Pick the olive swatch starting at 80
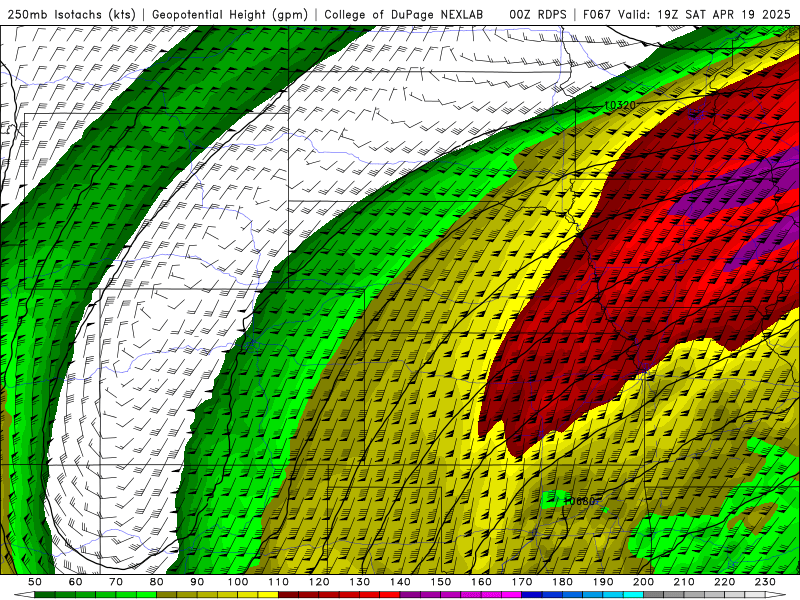The image size is (800, 600). 167,595
